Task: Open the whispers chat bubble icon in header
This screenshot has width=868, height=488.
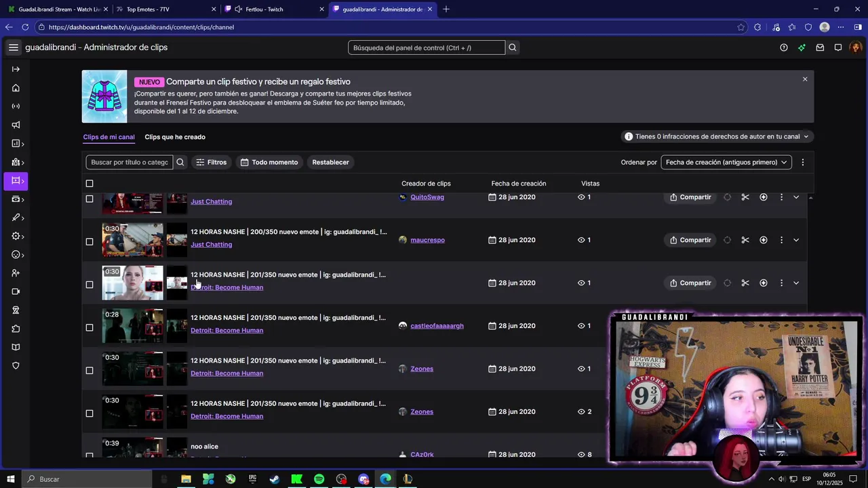Action: pos(838,47)
